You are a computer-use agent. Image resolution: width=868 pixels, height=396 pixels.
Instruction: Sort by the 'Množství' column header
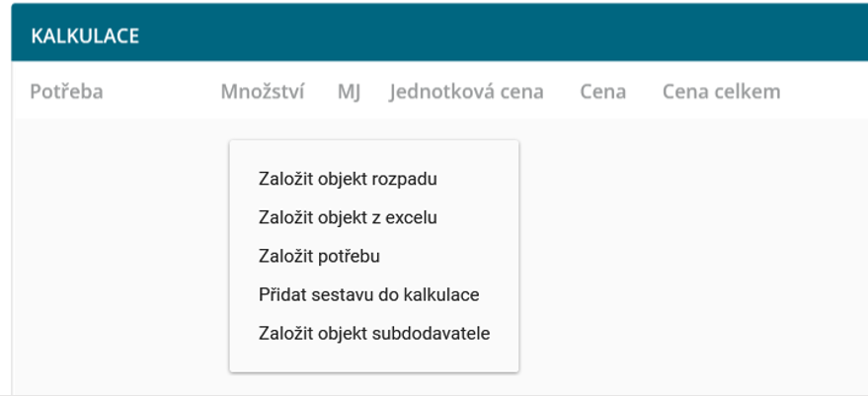263,92
